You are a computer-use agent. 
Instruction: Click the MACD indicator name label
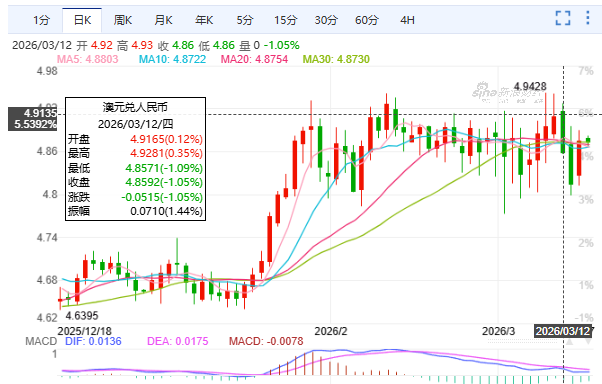[x=41, y=341]
